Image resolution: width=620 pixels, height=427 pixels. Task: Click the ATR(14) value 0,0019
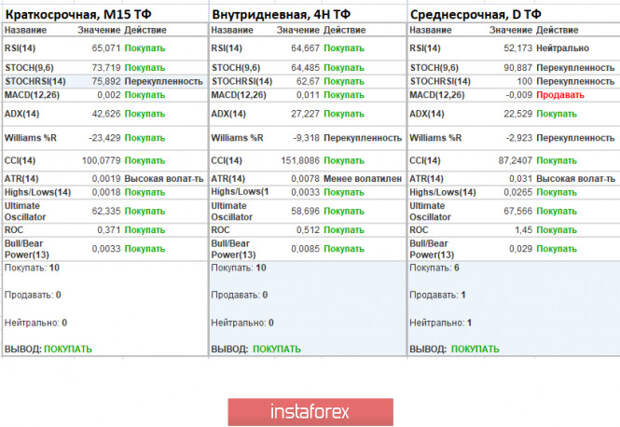pyautogui.click(x=106, y=179)
